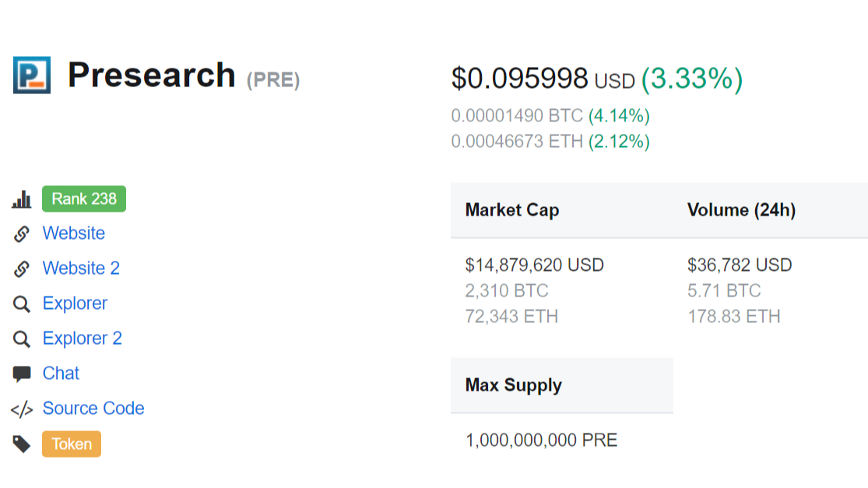Click the speech bubble Chat icon
Screen dimensions: 868x488
[22, 374]
